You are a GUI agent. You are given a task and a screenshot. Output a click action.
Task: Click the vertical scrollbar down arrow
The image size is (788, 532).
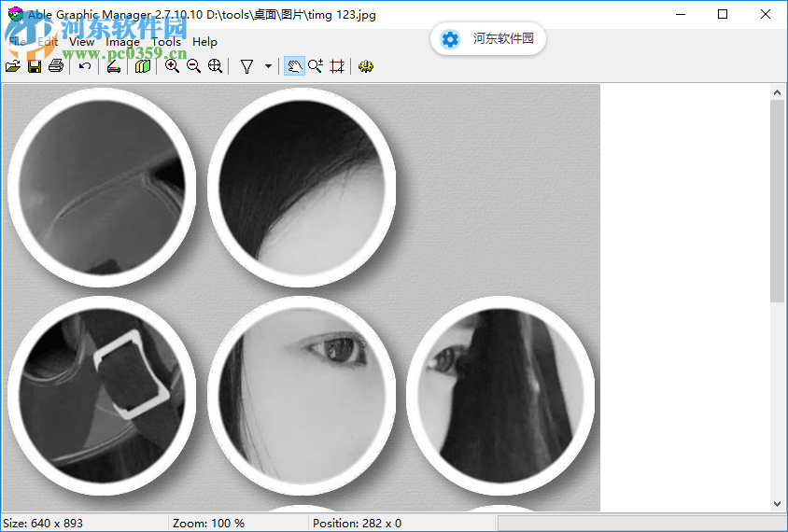coord(777,503)
